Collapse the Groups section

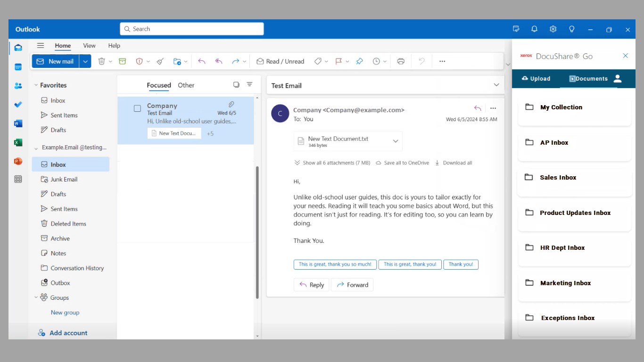36,297
